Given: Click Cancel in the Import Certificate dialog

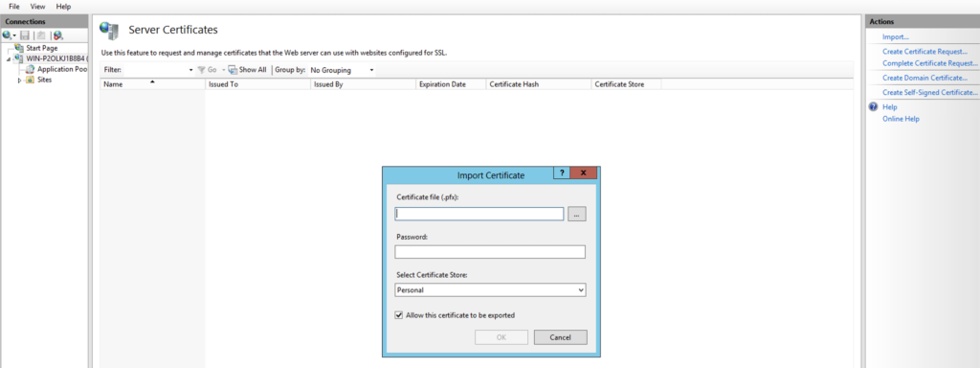Looking at the screenshot, I should [x=561, y=337].
